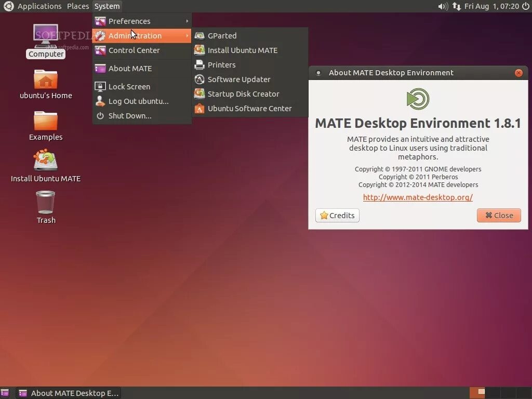The image size is (532, 399).
Task: Click the Control Center icon in System menu
Action: point(100,50)
